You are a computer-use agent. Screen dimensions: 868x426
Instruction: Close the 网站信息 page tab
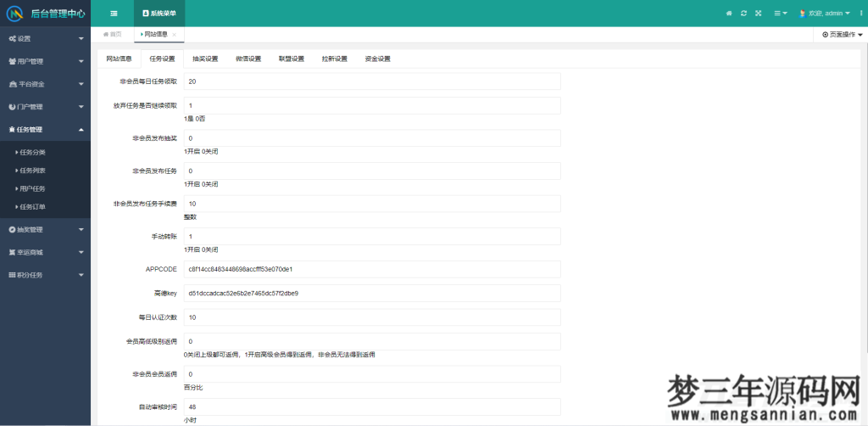pos(175,35)
